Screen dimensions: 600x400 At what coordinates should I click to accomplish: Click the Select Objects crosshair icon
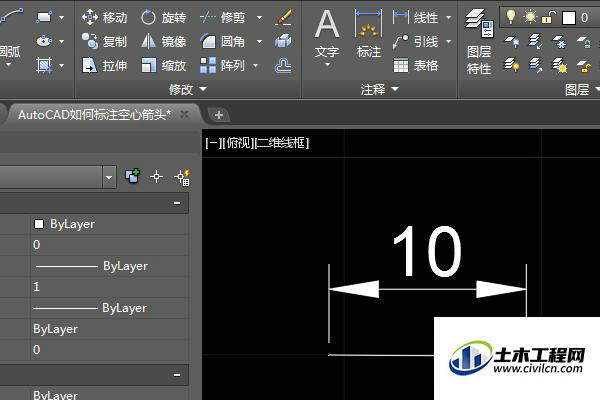156,177
